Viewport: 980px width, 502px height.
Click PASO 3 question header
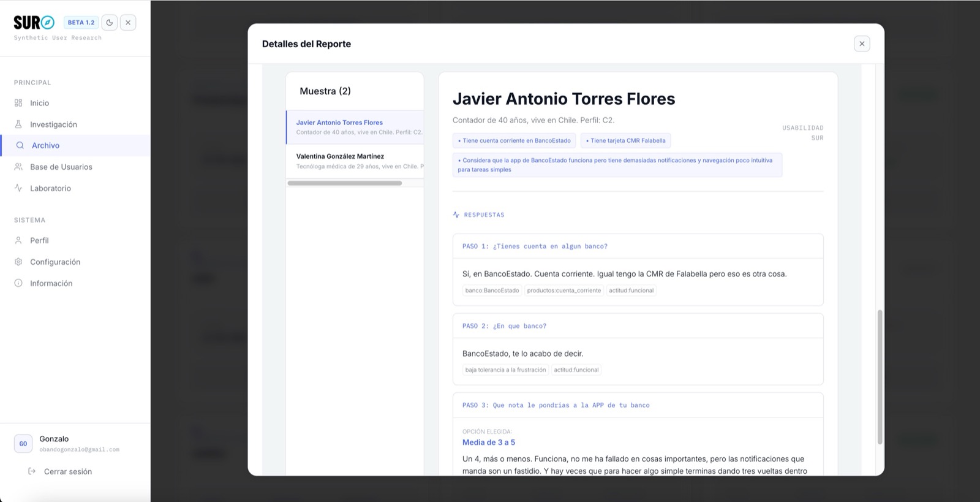click(638, 405)
